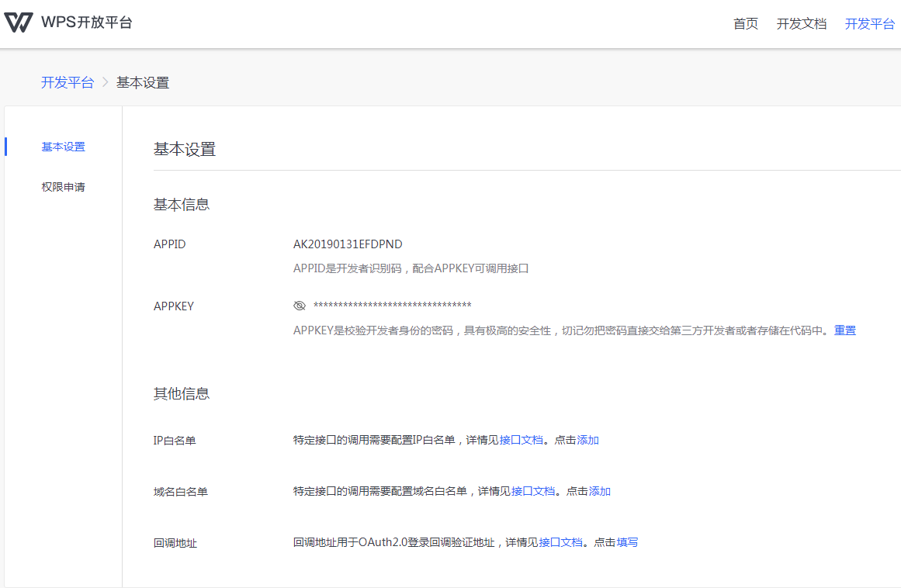The width and height of the screenshot is (901, 588).
Task: Click the APPID value AK20190131EFDPND
Action: pyautogui.click(x=348, y=244)
